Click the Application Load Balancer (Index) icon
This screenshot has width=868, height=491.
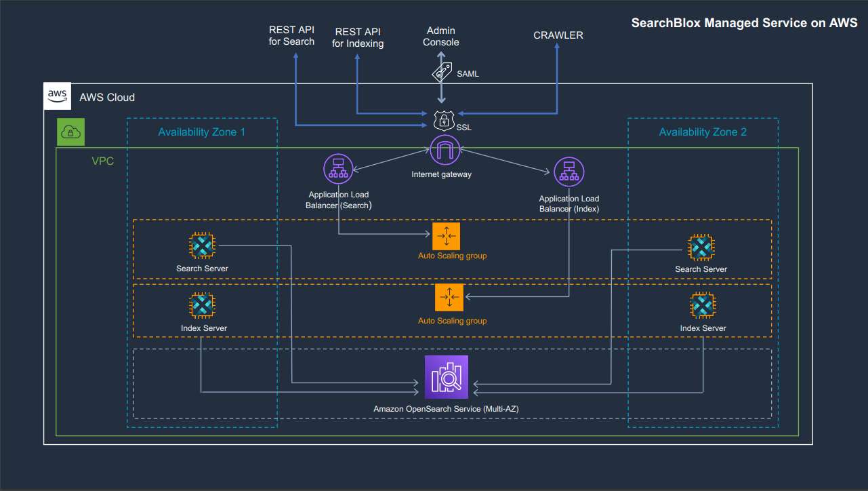click(x=569, y=172)
